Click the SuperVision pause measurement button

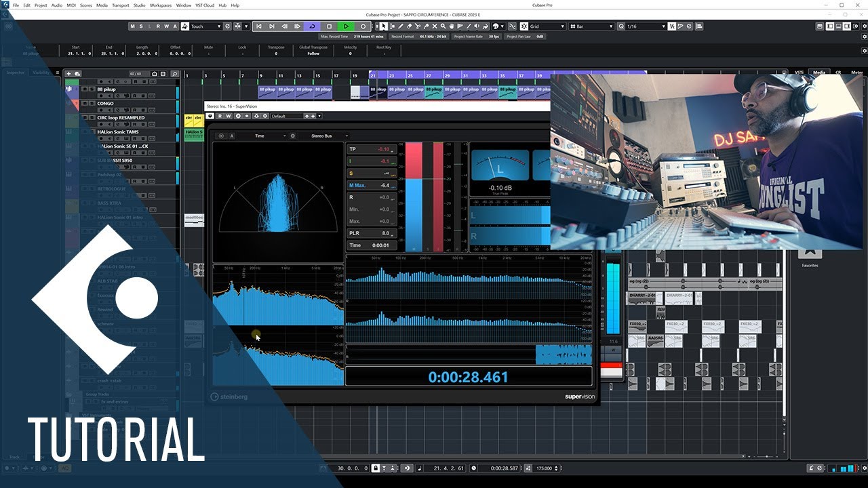[221, 136]
